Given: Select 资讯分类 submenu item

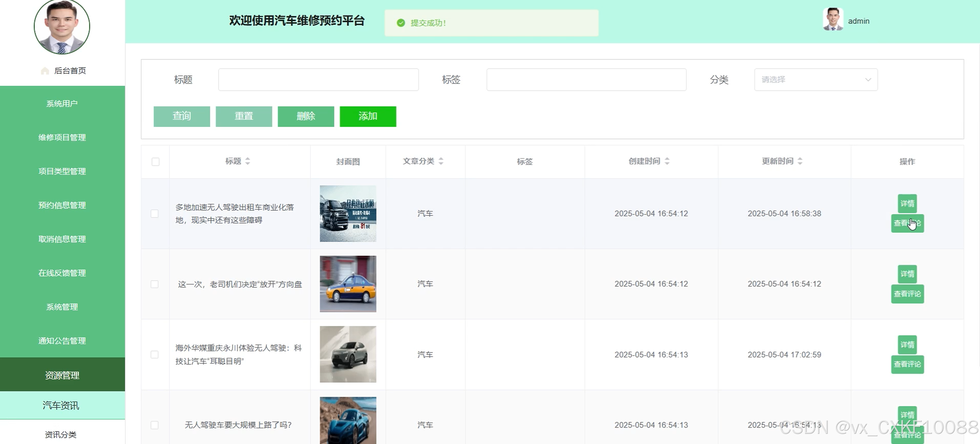Looking at the screenshot, I should 61,434.
